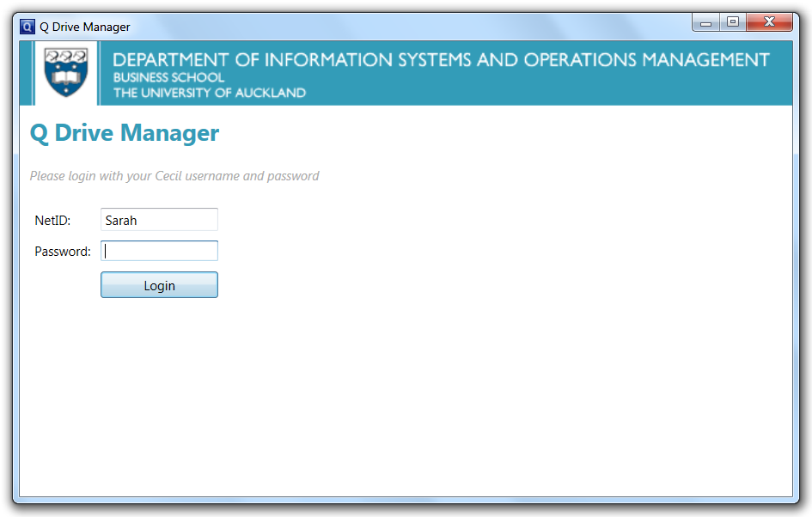The height and width of the screenshot is (517, 812).
Task: Close the Q Drive Manager window
Action: click(x=770, y=22)
